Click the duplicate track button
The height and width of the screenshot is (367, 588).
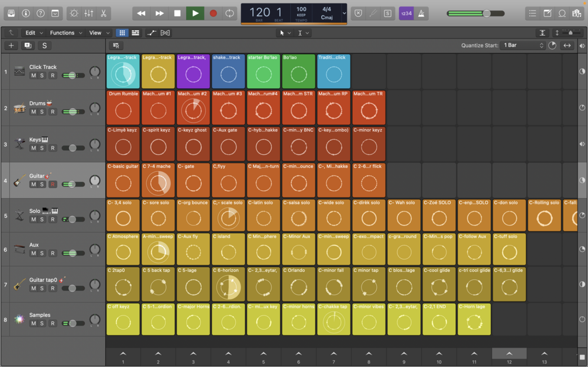27,46
